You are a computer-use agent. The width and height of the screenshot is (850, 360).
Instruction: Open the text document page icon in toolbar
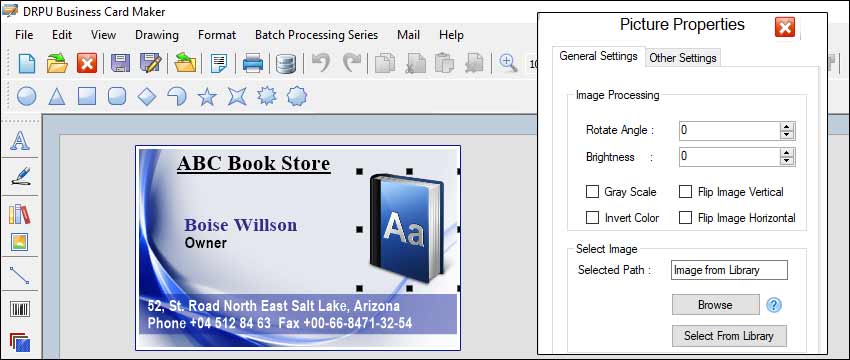click(219, 63)
